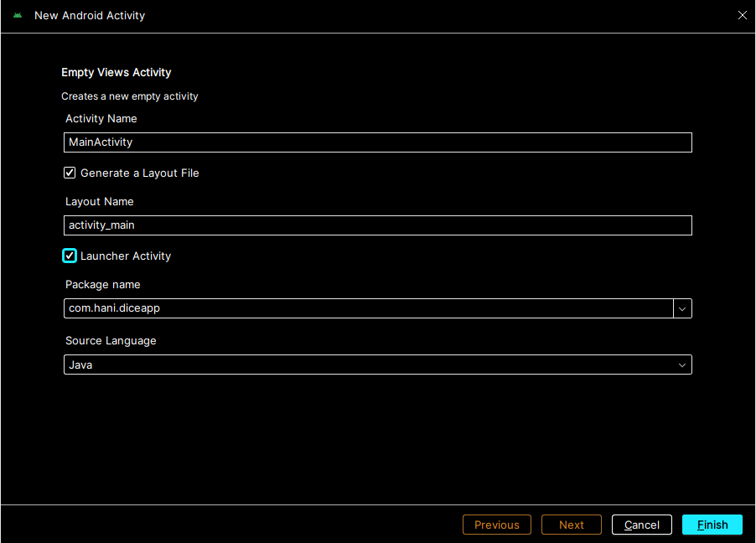Click the 'Creates a new empty activity' text
756x543 pixels.
[x=130, y=96]
